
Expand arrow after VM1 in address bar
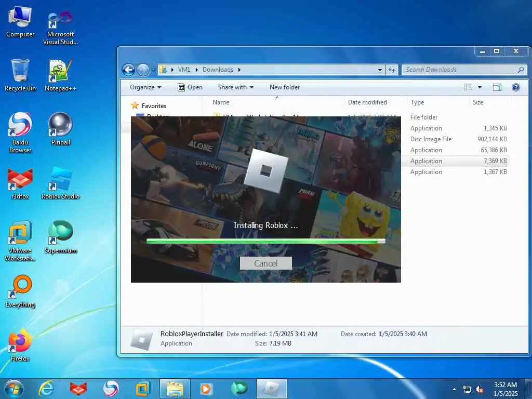click(x=196, y=70)
